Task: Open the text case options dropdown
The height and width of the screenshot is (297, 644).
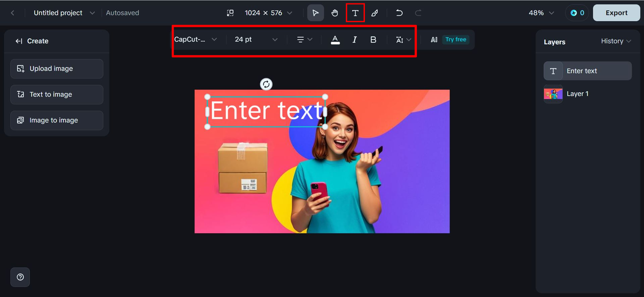Action: click(404, 39)
